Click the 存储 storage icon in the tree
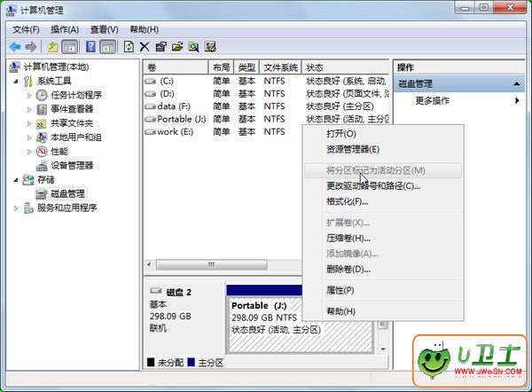Screen dimensions: 532x392 click(28, 180)
